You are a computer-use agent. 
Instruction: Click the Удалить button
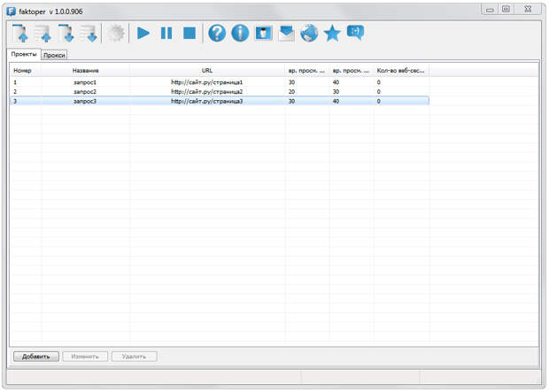134,357
